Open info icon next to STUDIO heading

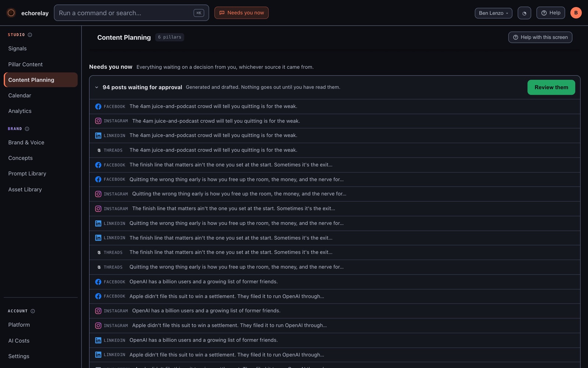pos(30,35)
